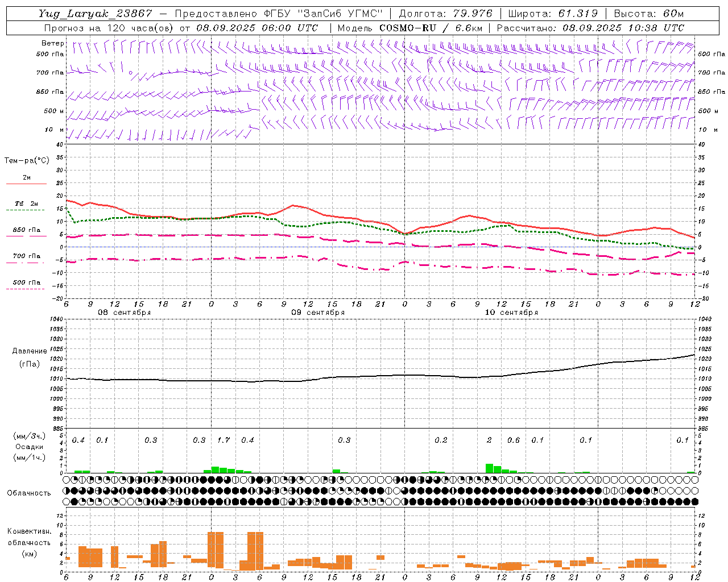Select the precipitation value 1.7
This screenshot has height=582, width=728.
[x=224, y=440]
